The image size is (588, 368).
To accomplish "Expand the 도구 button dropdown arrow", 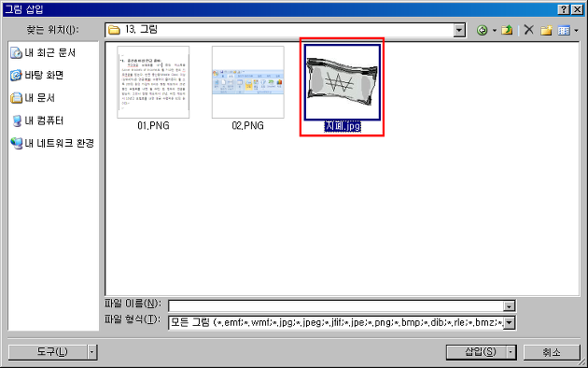I will (x=92, y=352).
